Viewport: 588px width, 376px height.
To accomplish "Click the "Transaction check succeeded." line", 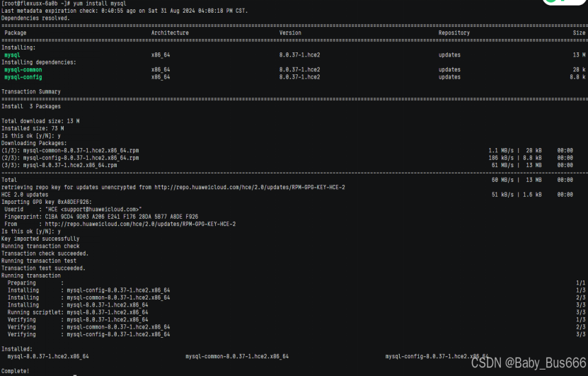I will [x=45, y=253].
